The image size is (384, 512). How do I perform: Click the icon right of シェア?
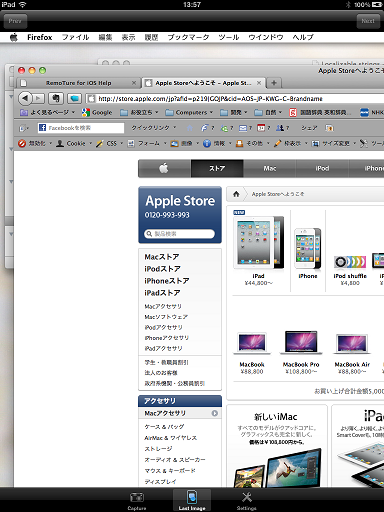[x=329, y=128]
